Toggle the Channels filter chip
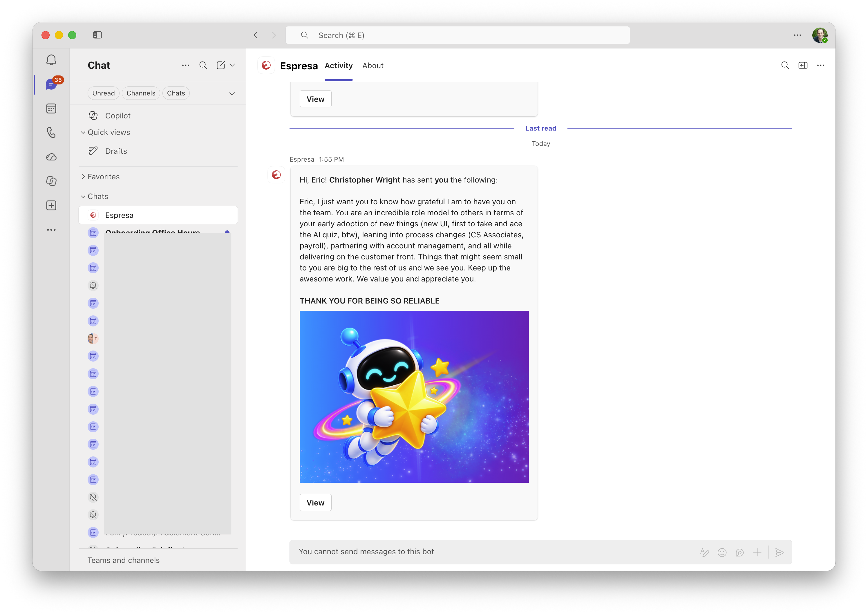 tap(141, 93)
